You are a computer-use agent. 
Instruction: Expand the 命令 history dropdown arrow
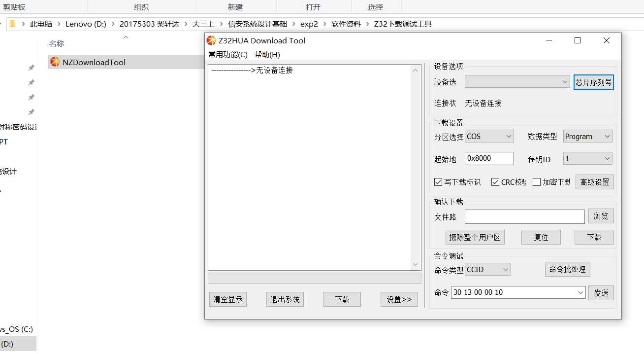580,292
